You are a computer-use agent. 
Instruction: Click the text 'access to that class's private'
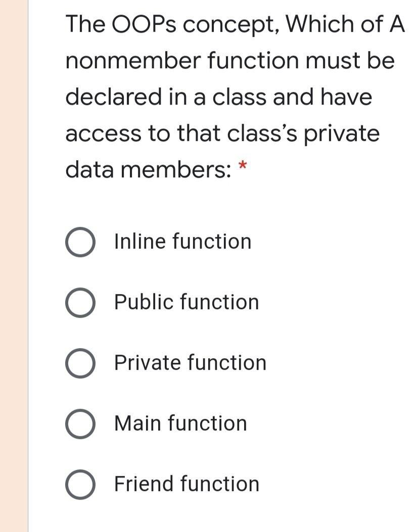(222, 134)
